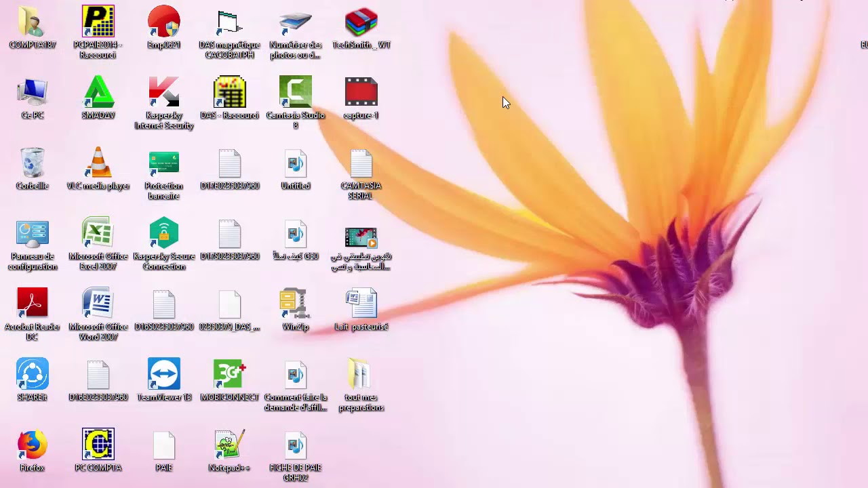868x488 pixels.
Task: Click the WinZip shortcut
Action: tap(296, 304)
